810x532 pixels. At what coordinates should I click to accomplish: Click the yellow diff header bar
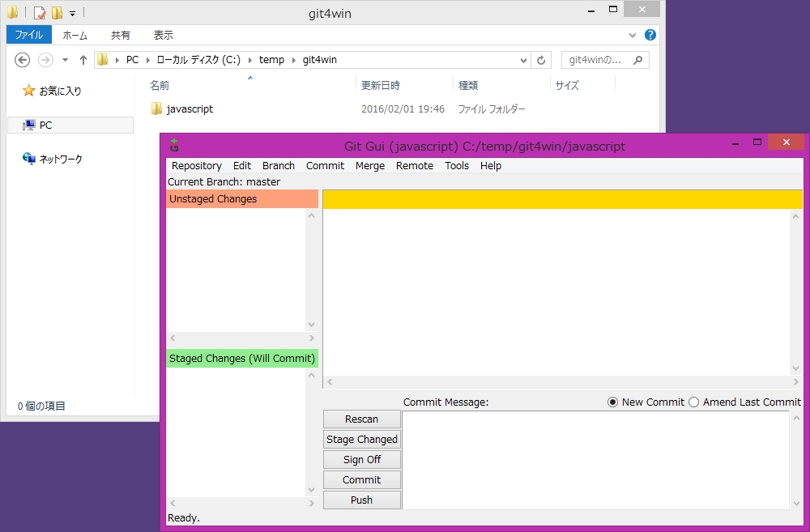point(563,199)
